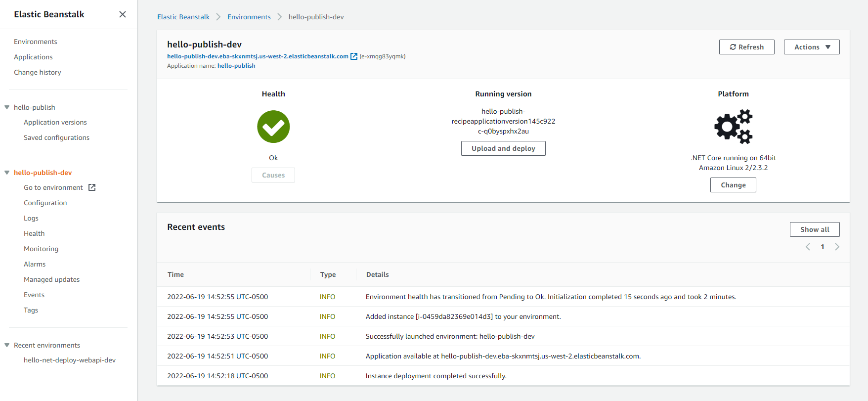Open the Tags page
Screen dimensions: 868x401
click(31, 310)
